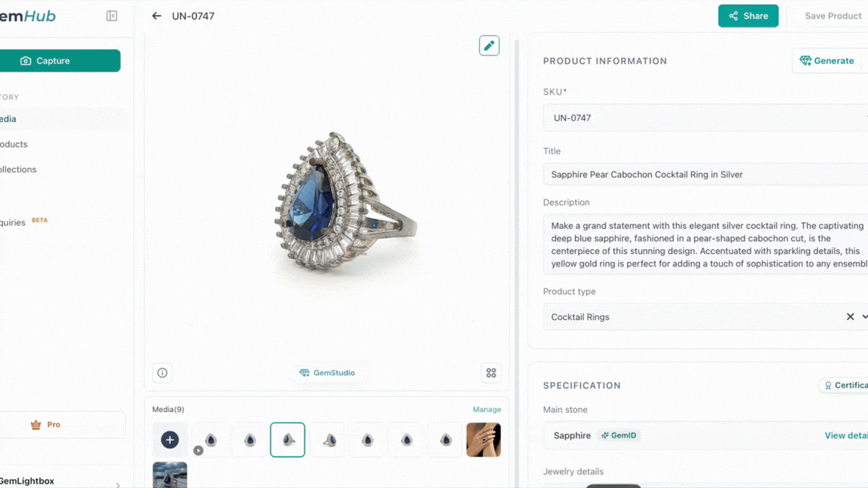This screenshot has width=868, height=488.
Task: Expand the Product type dropdown
Action: (x=863, y=317)
